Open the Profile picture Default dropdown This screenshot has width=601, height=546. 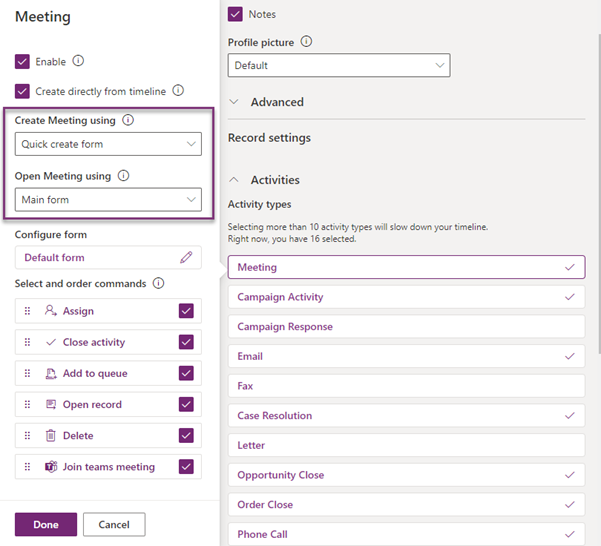pos(339,66)
